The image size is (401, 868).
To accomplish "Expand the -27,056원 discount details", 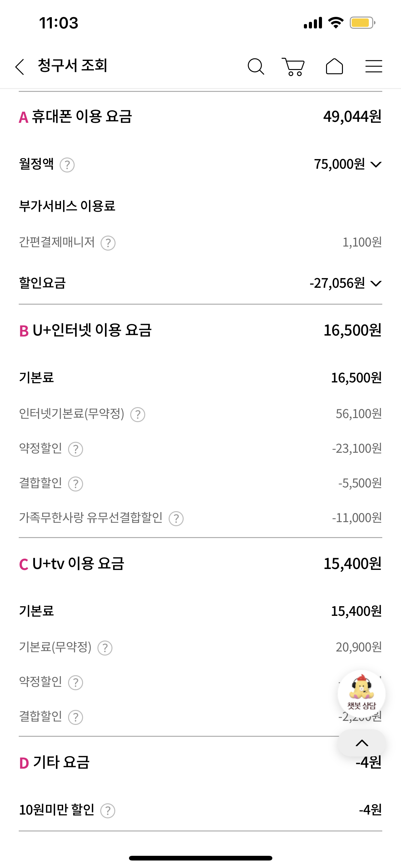I will click(376, 283).
